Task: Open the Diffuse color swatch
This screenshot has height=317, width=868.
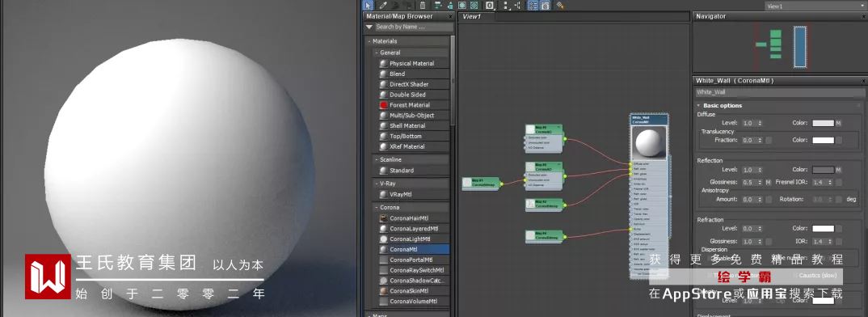Action: point(824,123)
